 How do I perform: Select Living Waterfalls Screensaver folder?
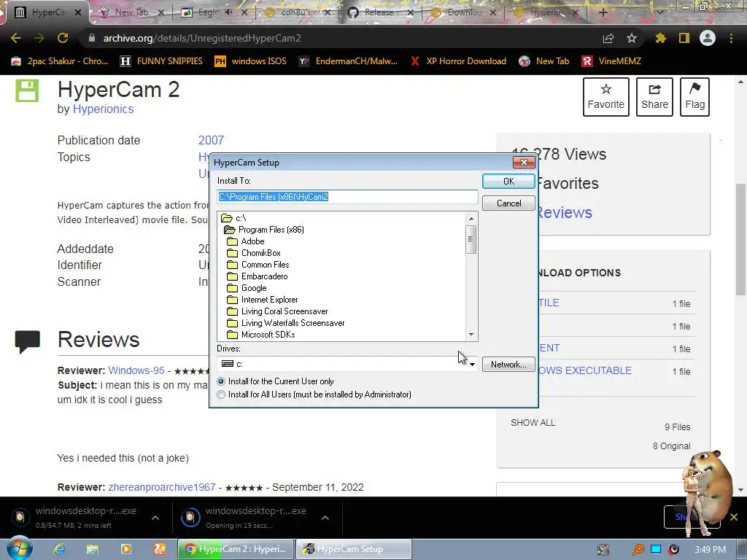286,323
